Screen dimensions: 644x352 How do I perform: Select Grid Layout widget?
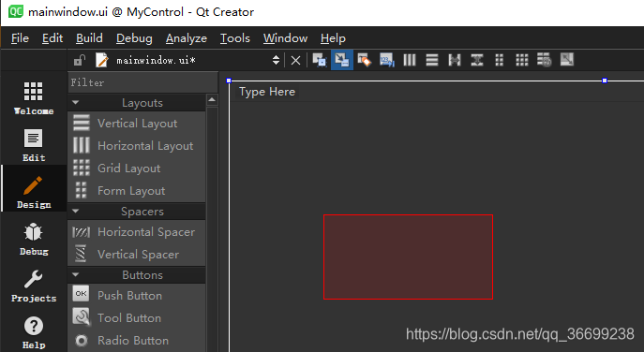coord(136,169)
